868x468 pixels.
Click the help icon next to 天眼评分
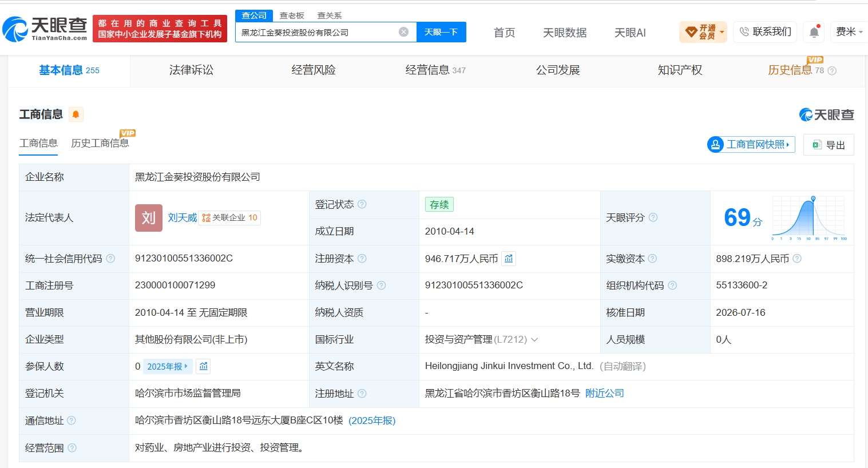point(653,217)
